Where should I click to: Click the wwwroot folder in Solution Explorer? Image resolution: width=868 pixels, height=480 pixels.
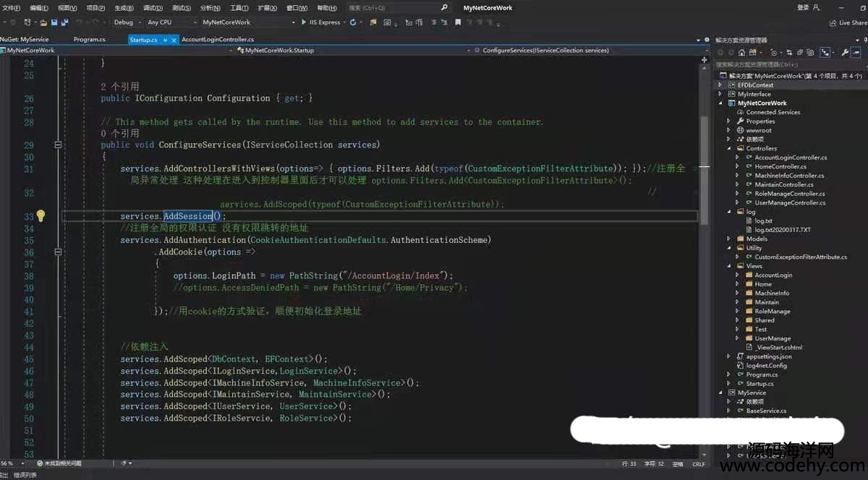tap(759, 130)
